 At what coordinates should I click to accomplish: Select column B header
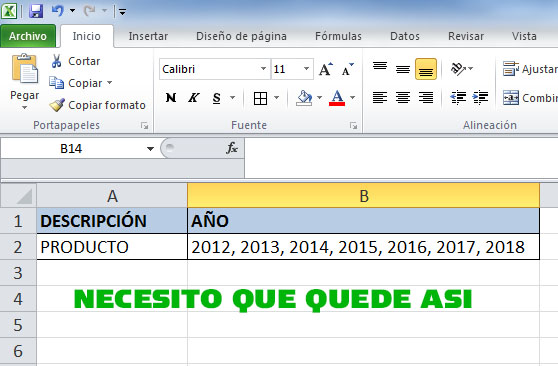click(363, 195)
